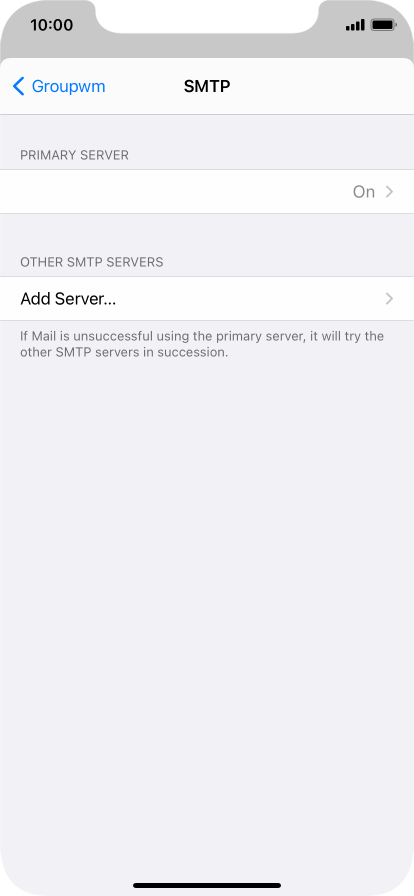Go back to Groupwm account settings
This screenshot has width=414, height=896.
click(x=59, y=86)
